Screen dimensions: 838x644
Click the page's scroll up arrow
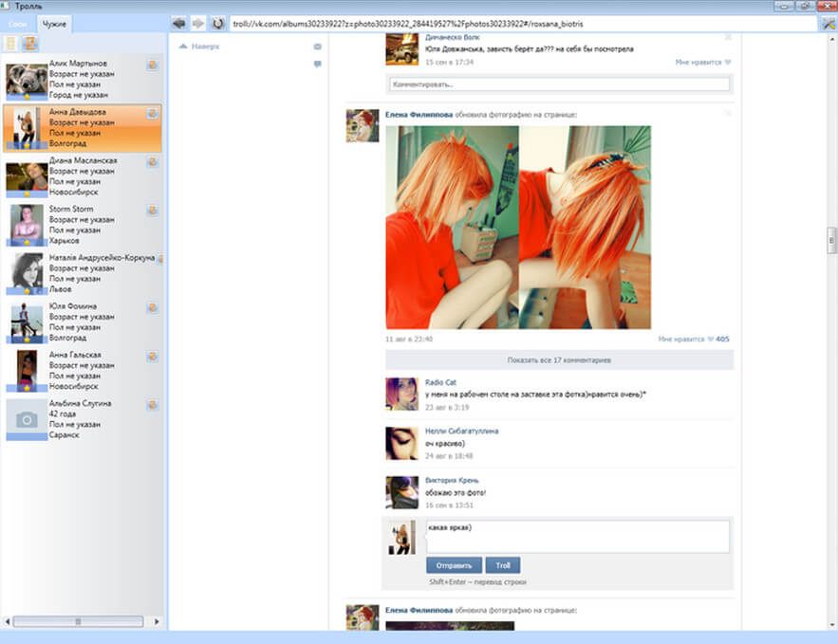[x=832, y=39]
